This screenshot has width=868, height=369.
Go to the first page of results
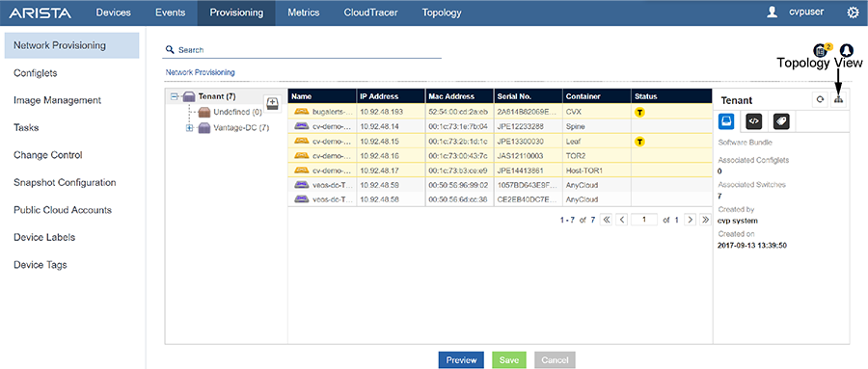(607, 220)
